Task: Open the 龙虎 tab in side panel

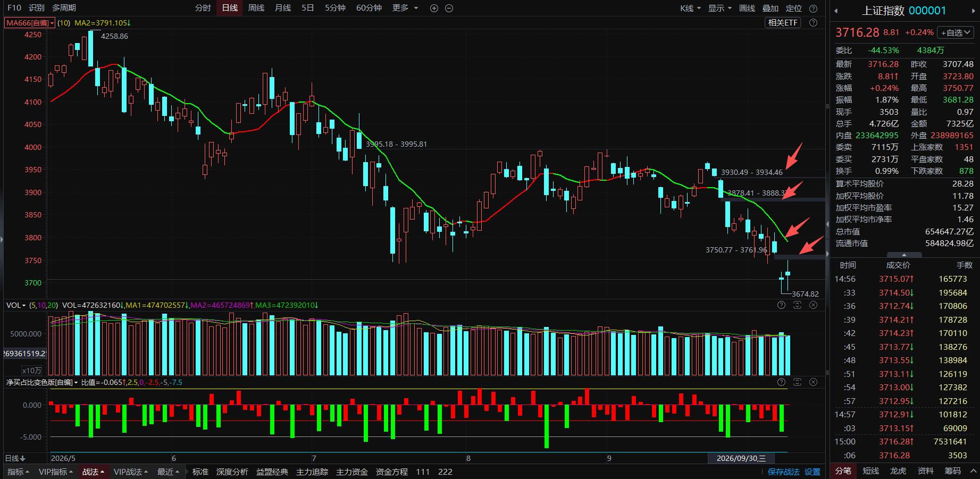Action: click(x=898, y=471)
